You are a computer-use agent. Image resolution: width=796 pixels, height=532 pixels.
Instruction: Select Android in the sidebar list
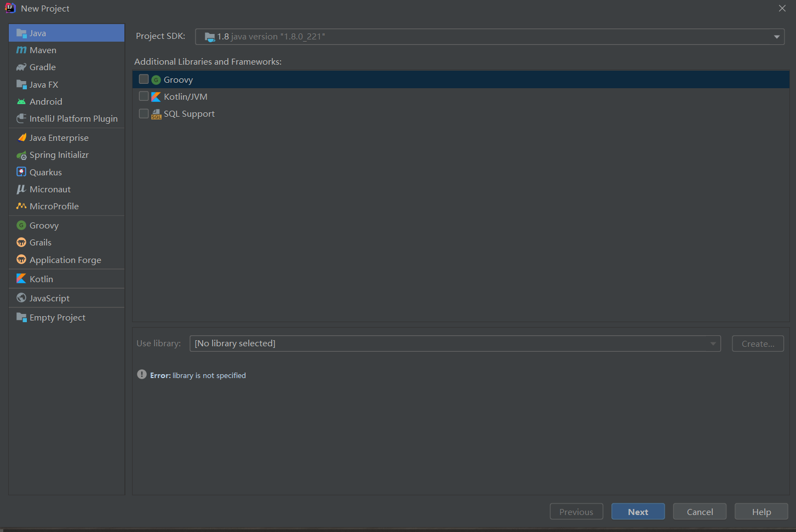point(67,101)
